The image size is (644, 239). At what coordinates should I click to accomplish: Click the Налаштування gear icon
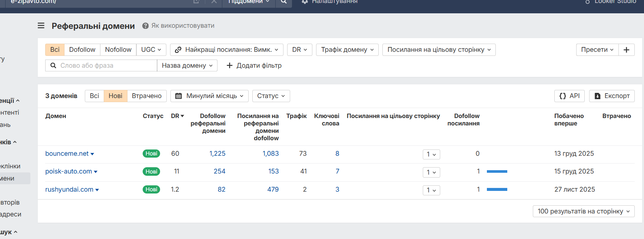click(x=305, y=2)
